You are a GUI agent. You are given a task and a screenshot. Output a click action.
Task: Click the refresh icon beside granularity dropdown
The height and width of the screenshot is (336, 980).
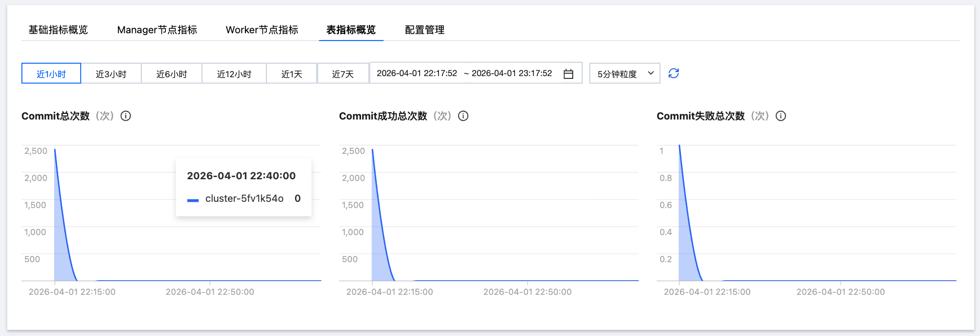pos(674,73)
